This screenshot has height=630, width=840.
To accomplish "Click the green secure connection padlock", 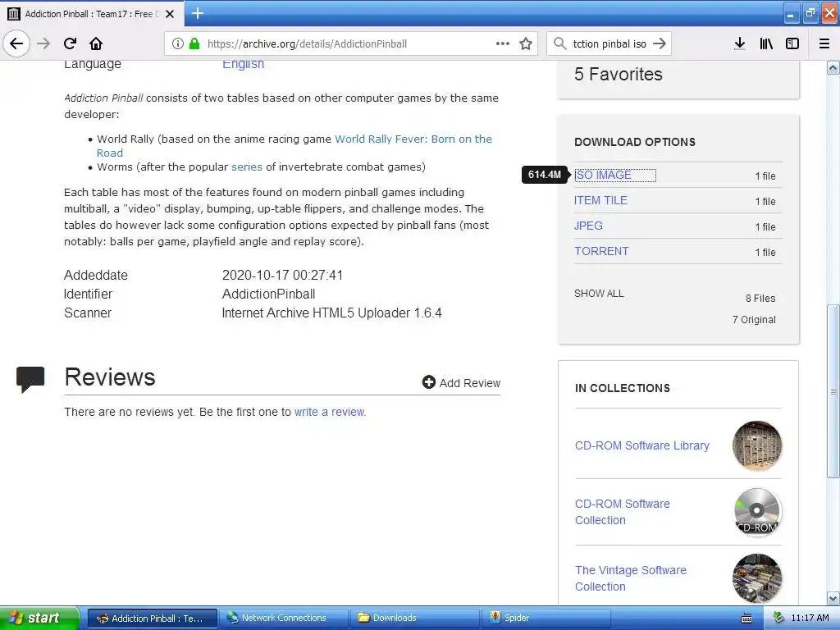I will 194,43.
